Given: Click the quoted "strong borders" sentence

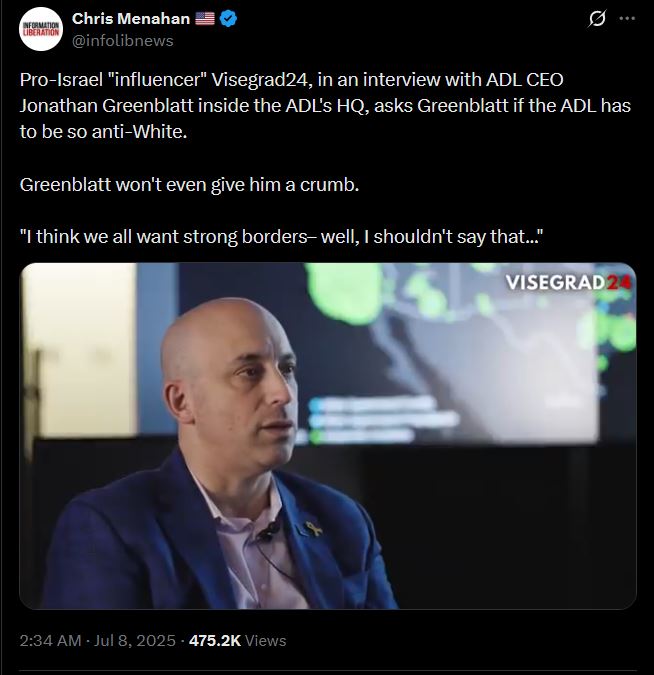Looking at the screenshot, I should 281,237.
